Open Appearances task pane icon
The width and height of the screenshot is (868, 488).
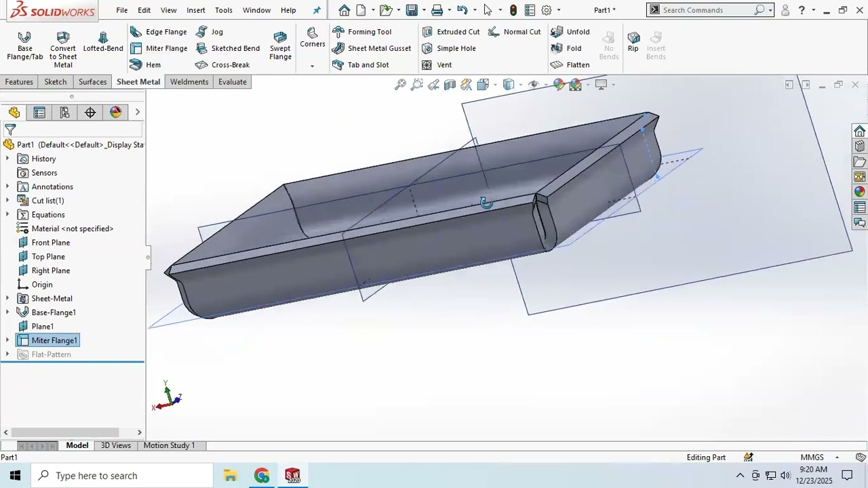coord(860,192)
